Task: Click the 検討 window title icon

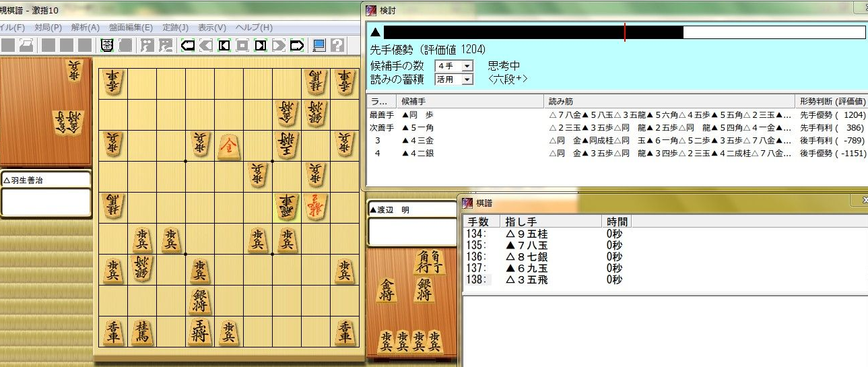Action: 371,9
